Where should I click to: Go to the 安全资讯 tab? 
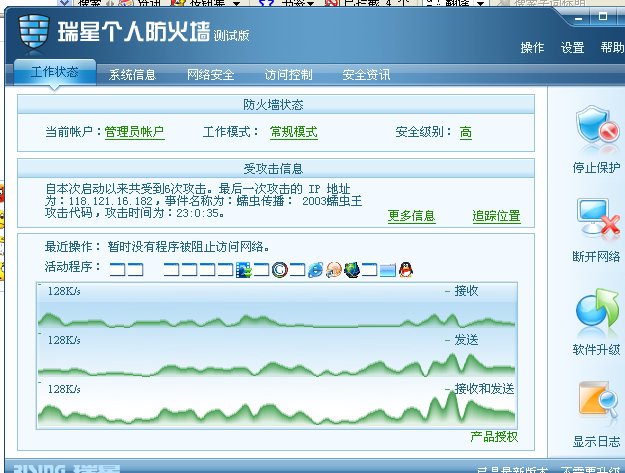pos(366,75)
